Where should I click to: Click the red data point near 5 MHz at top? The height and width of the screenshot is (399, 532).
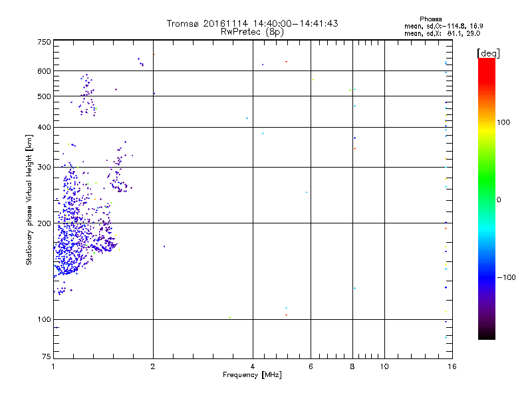pyautogui.click(x=287, y=62)
